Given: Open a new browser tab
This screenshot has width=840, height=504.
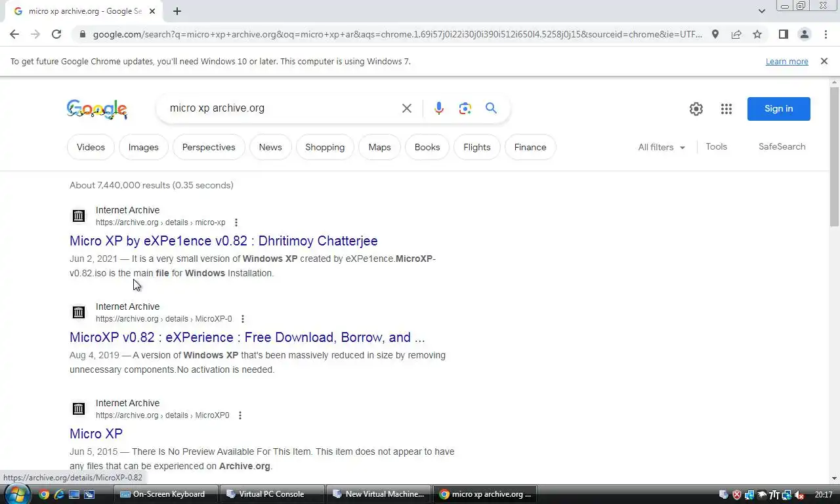Looking at the screenshot, I should tap(177, 11).
